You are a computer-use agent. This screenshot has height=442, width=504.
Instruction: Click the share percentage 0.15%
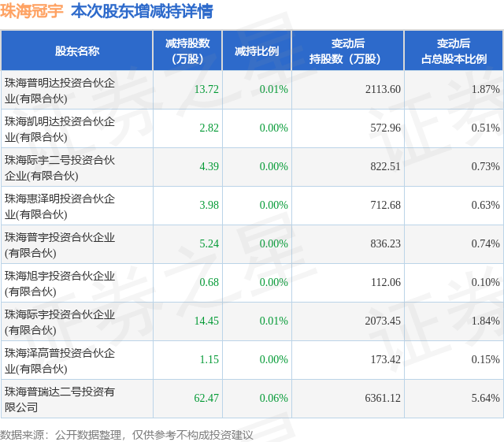(x=485, y=359)
